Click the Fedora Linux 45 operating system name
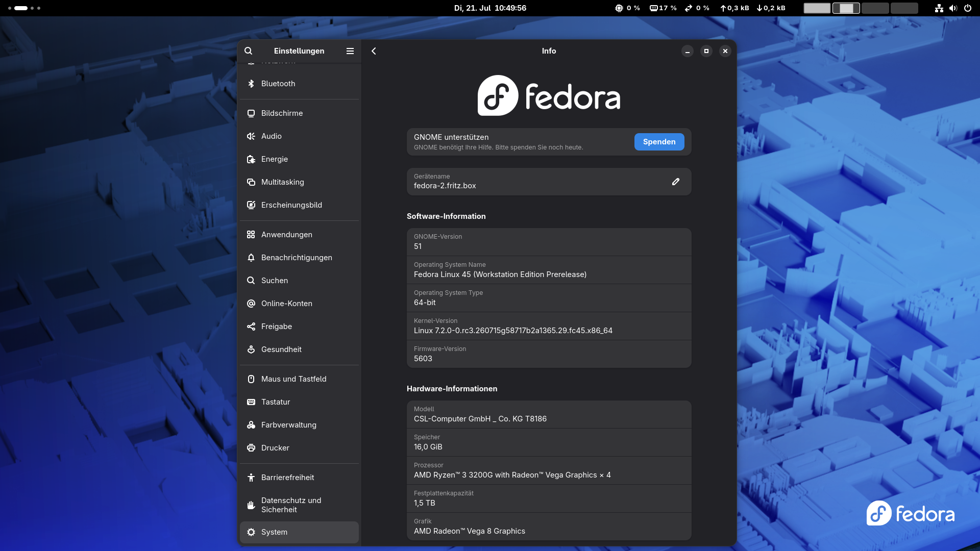This screenshot has width=980, height=551. pos(500,274)
